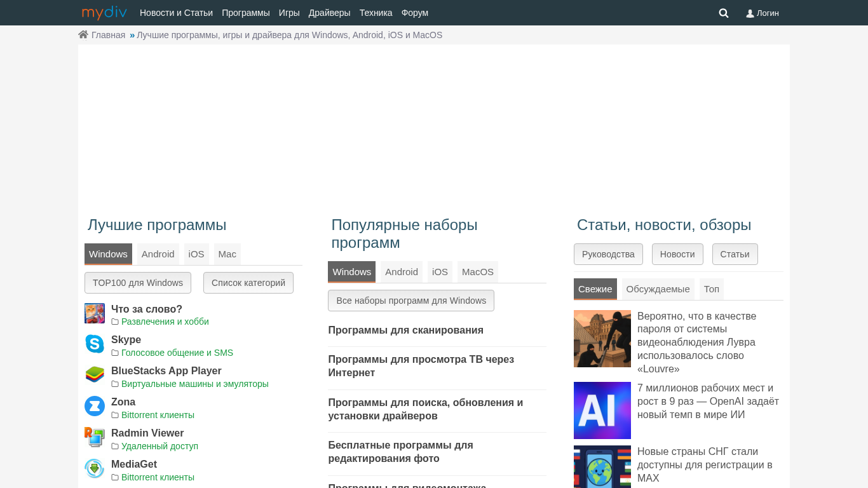Click the BlueStacks App Player icon
This screenshot has width=868, height=488.
tap(95, 376)
